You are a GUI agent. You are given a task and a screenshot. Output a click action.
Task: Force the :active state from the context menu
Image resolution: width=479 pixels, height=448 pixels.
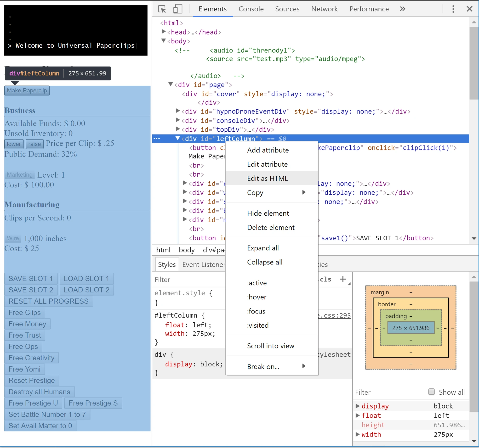(x=257, y=283)
